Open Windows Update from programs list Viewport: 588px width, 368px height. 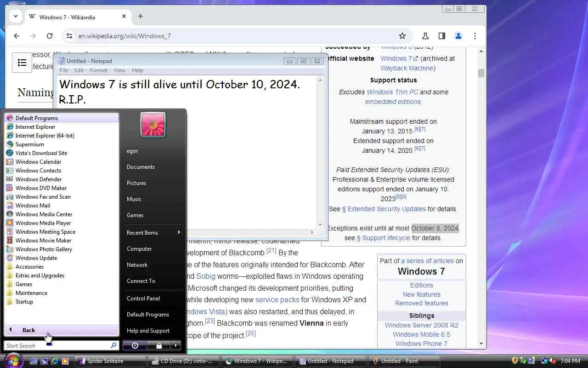pyautogui.click(x=62, y=258)
